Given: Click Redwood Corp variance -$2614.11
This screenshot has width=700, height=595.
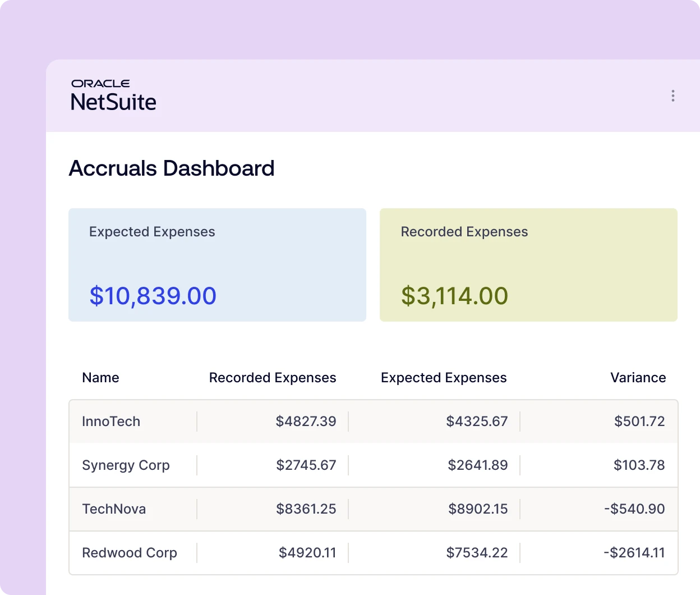Looking at the screenshot, I should coord(634,553).
